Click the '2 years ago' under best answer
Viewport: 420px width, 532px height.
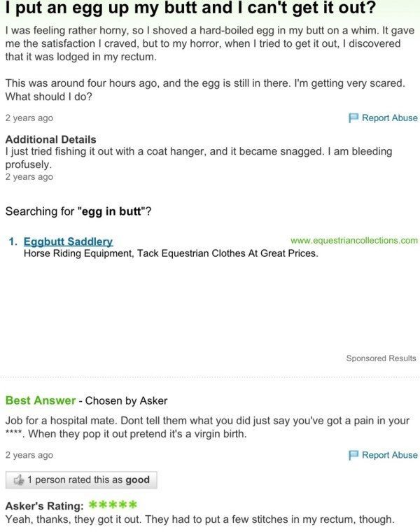click(29, 455)
